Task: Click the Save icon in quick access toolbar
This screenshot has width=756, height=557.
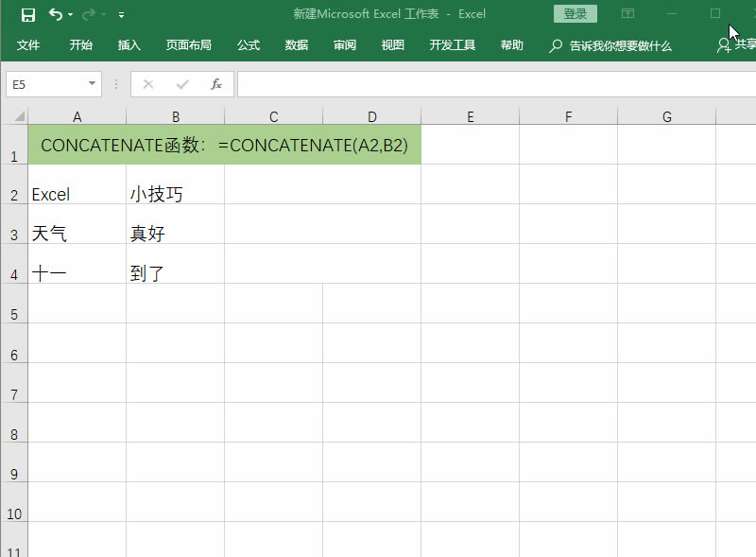Action: click(x=28, y=15)
